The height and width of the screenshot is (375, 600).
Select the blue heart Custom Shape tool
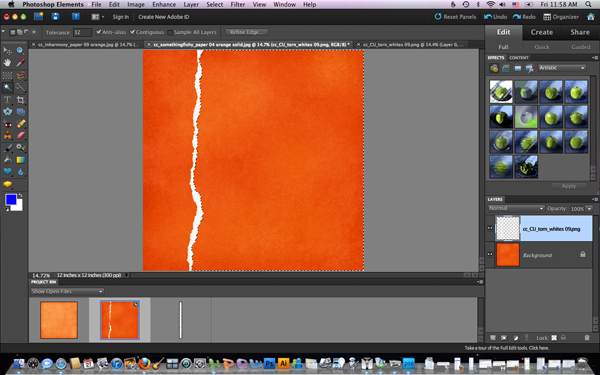(x=7, y=171)
